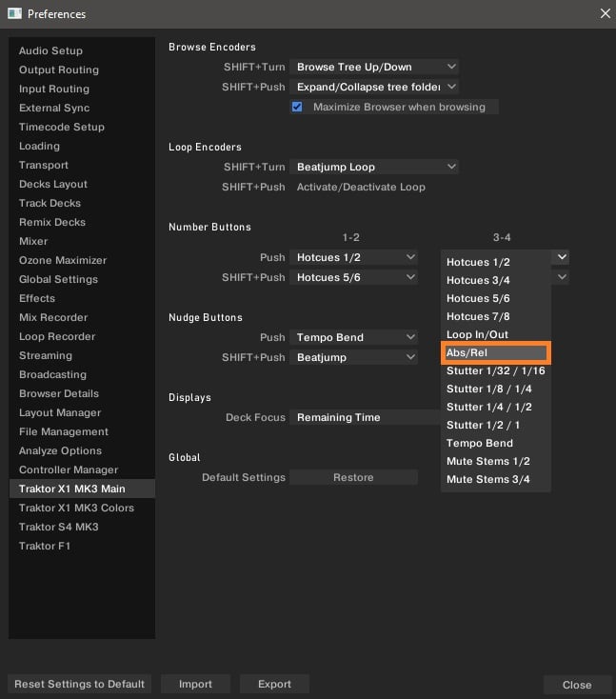Open Audio Setup preferences
The width and height of the screenshot is (616, 699).
pyautogui.click(x=82, y=50)
